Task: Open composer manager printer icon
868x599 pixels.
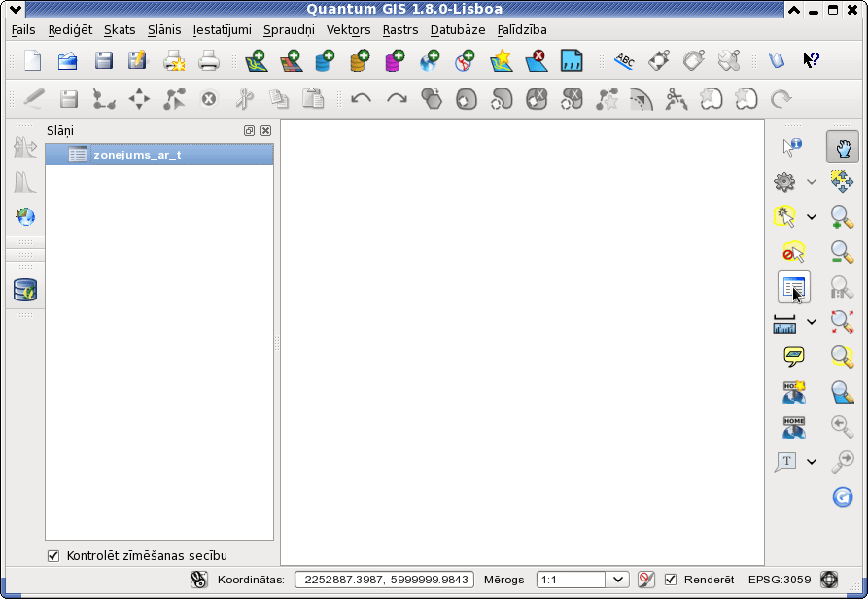Action: (x=209, y=60)
